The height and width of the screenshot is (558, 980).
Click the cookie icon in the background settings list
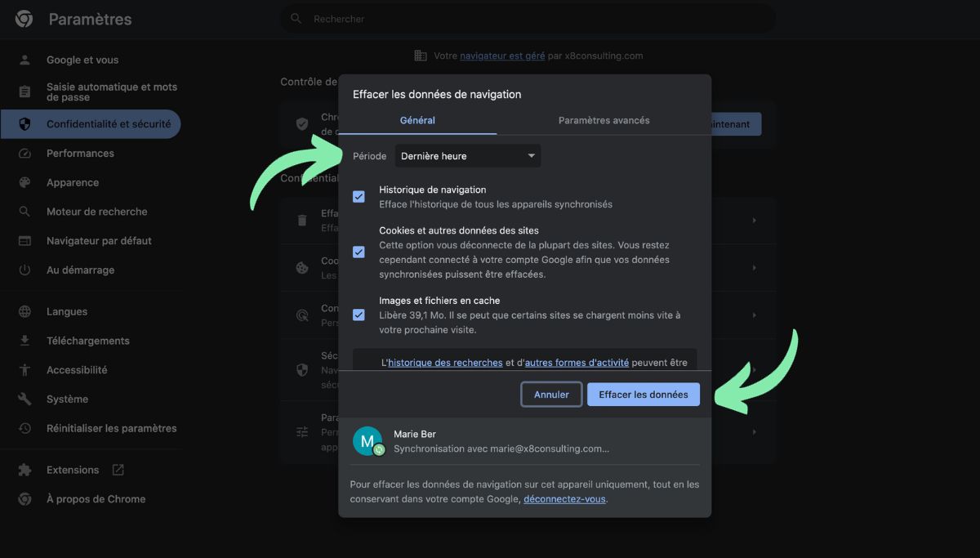click(x=302, y=267)
